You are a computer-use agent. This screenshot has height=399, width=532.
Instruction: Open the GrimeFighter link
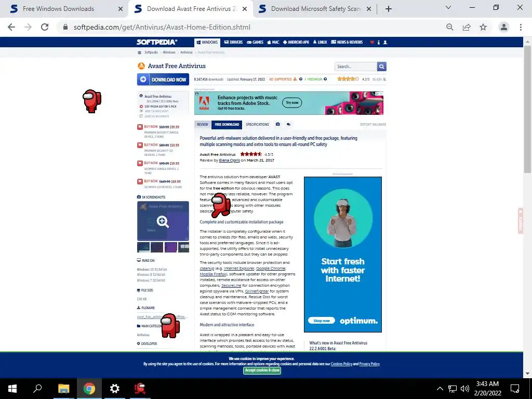tap(257, 291)
